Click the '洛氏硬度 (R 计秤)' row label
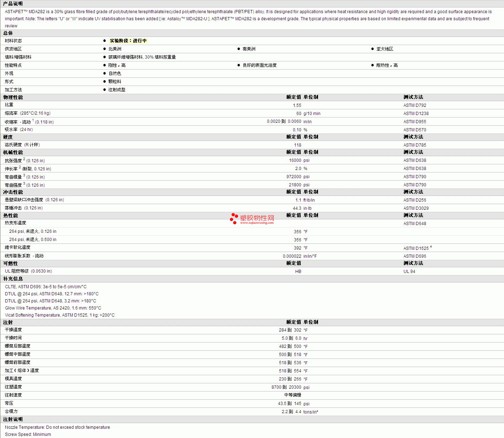The width and height of the screenshot is (504, 438). pos(22,145)
